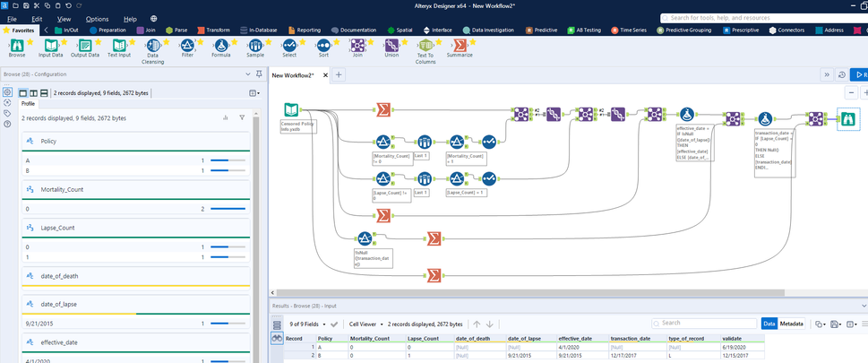The height and width of the screenshot is (363, 868).
Task: Open the help icon in Configuration sidebar
Action: [7, 124]
